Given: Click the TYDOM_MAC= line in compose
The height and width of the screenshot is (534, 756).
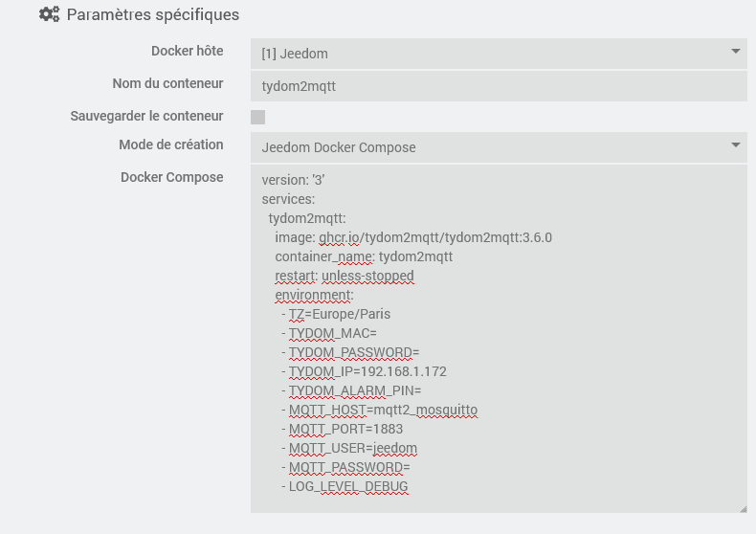Looking at the screenshot, I should 329,333.
